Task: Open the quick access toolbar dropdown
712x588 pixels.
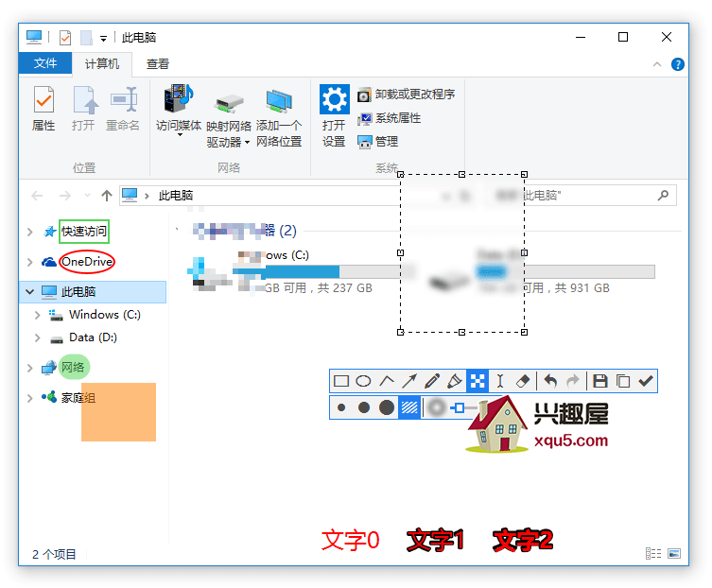Action: [103, 39]
